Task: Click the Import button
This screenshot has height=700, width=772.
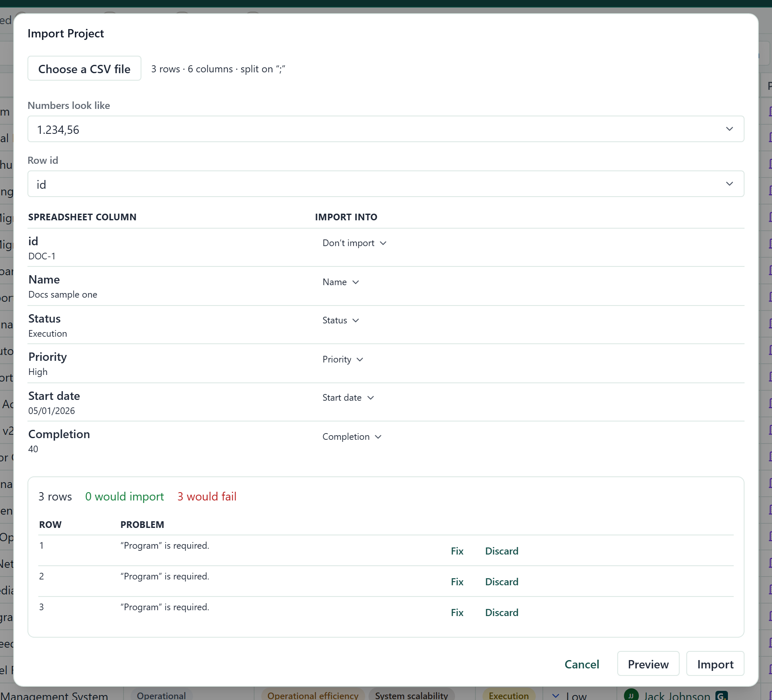Action: (715, 664)
